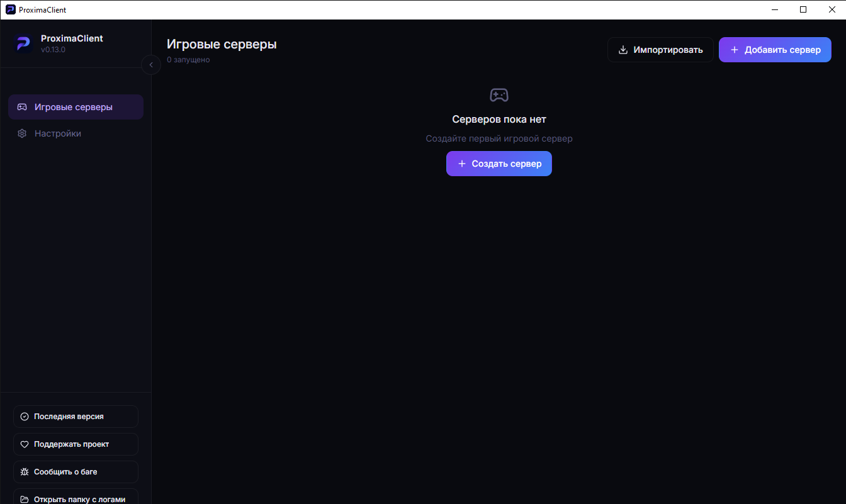The image size is (846, 504).
Task: Collapse the sidebar with the chevron arrow
Action: [x=151, y=65]
